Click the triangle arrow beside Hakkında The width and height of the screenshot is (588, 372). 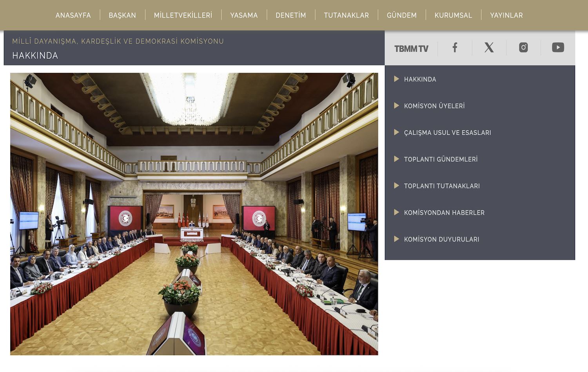(396, 79)
